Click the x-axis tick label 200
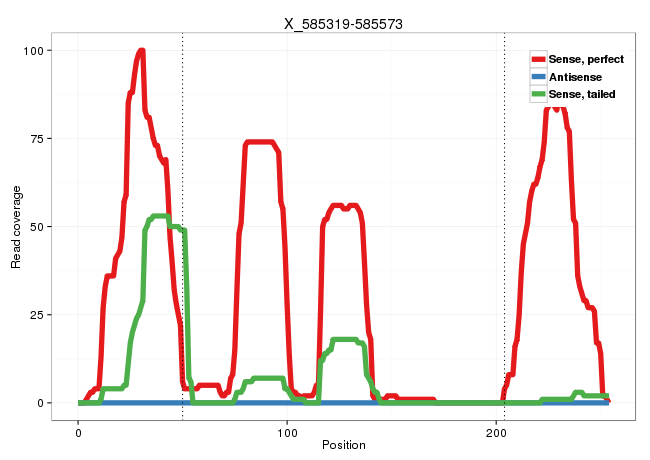Image resolution: width=650 pixels, height=460 pixels. pos(497,430)
